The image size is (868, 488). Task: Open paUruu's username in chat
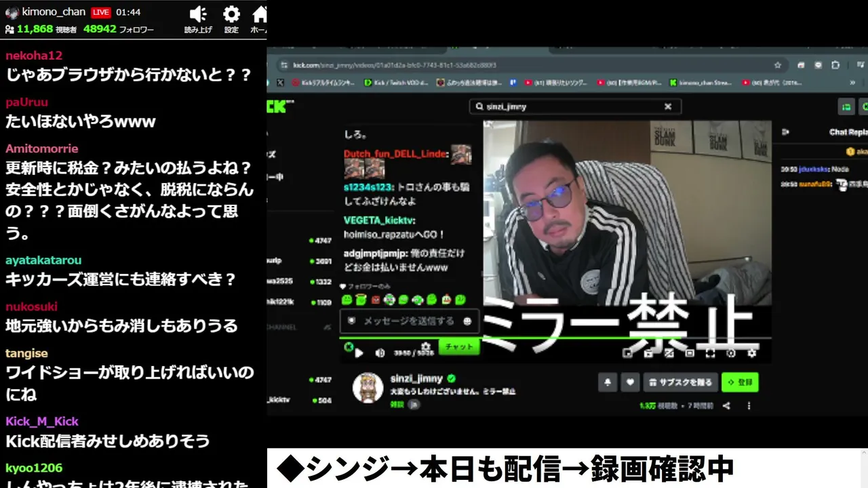pyautogui.click(x=27, y=102)
